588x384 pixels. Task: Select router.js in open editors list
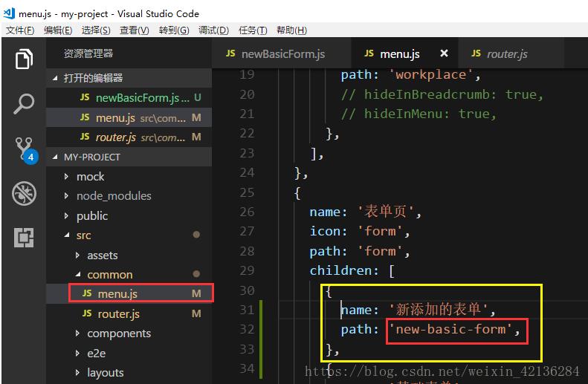129,137
